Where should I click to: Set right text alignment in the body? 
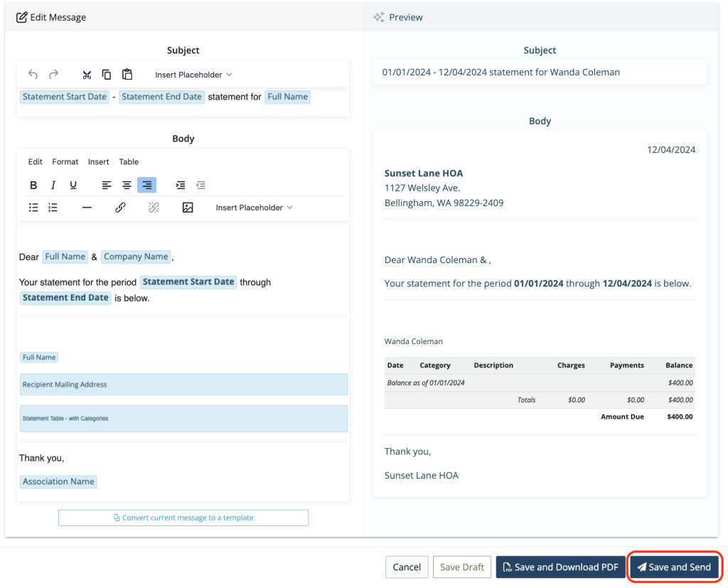pos(146,185)
